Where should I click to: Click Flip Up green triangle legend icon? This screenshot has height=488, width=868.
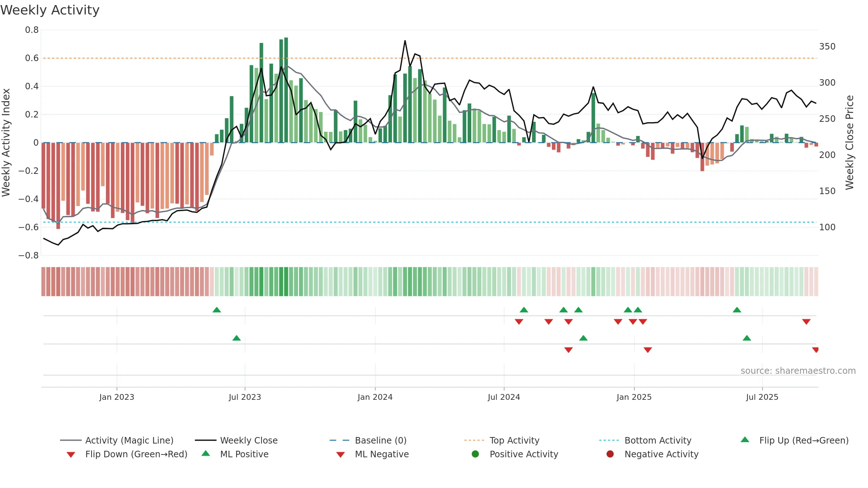point(745,440)
